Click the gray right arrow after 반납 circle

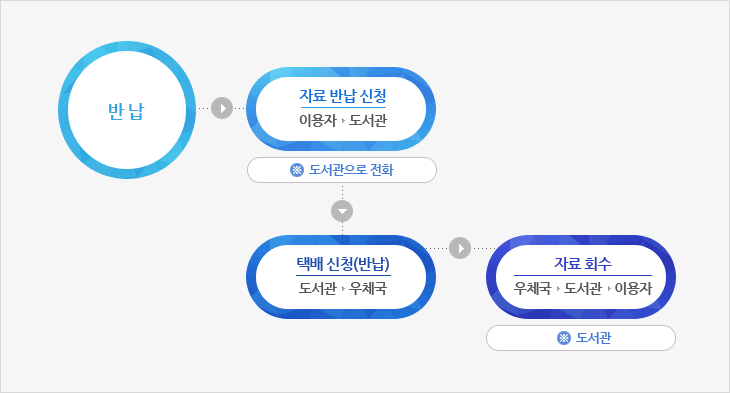point(222,108)
